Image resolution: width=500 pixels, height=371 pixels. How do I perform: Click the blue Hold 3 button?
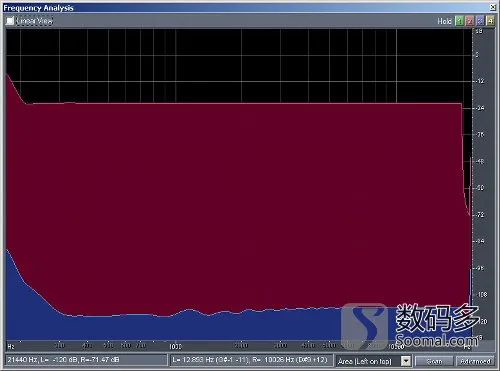tap(480, 21)
